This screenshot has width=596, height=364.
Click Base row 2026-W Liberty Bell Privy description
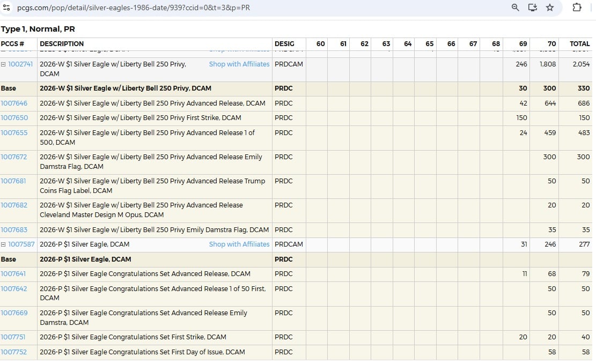[x=126, y=88]
